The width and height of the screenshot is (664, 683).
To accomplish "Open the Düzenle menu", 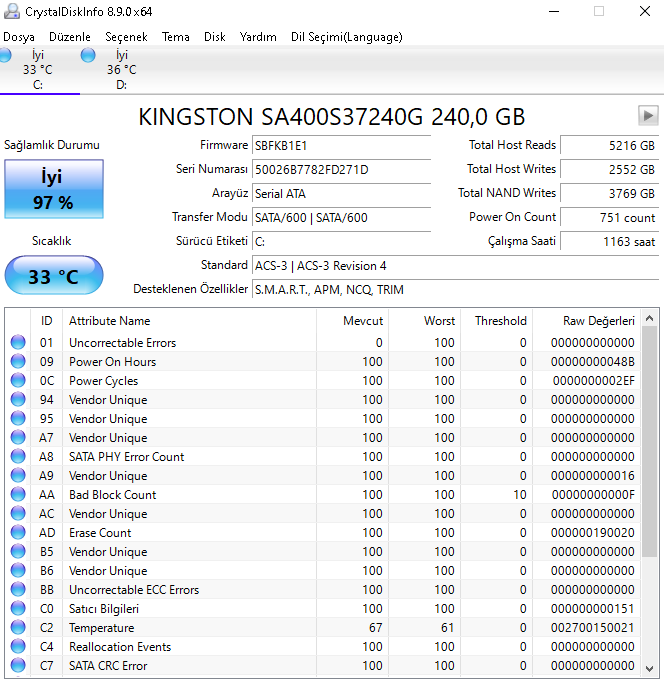I will click(70, 37).
